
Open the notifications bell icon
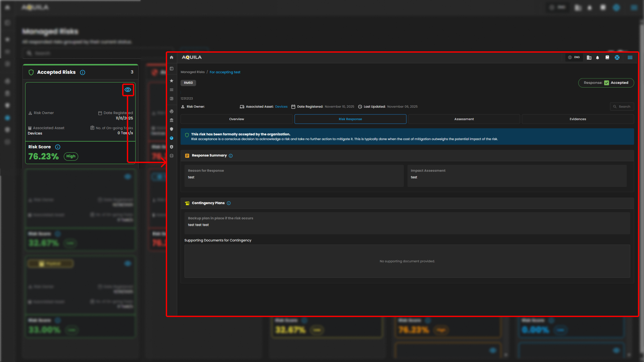click(x=597, y=58)
